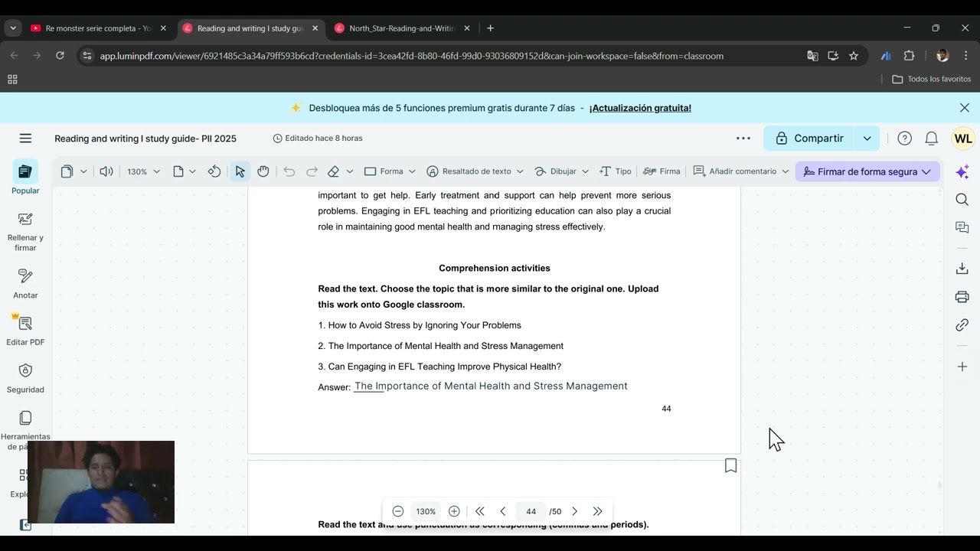Bookmark this page with the star icon
The width and height of the screenshot is (980, 551).
click(854, 56)
